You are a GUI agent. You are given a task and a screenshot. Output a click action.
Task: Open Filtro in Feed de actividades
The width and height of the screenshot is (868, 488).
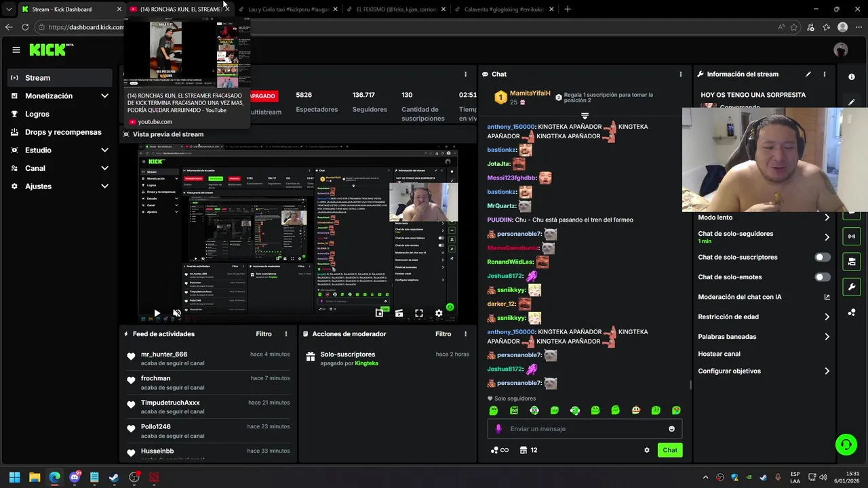(264, 334)
